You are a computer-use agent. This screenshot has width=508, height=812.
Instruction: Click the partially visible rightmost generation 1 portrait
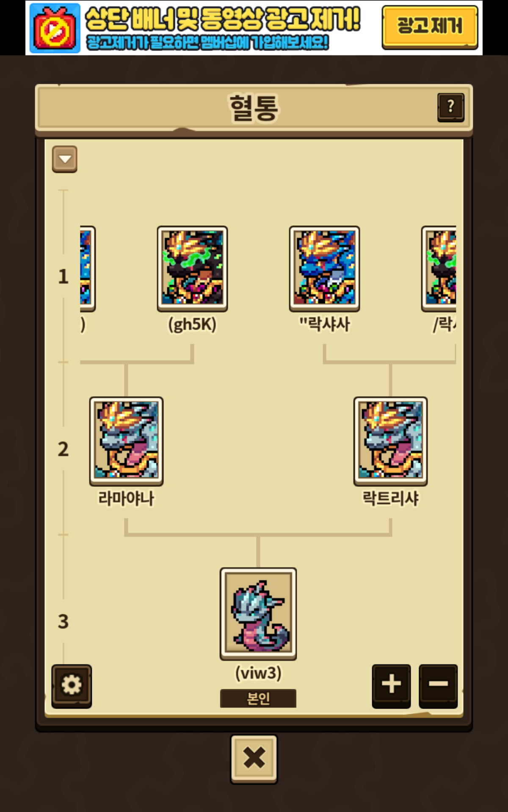(439, 269)
